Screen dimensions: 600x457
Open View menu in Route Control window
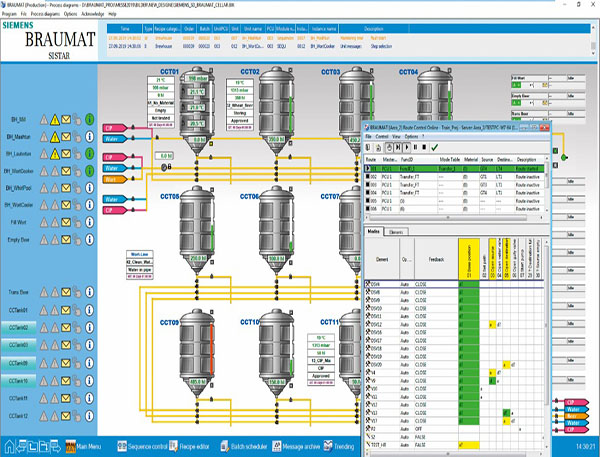coord(396,136)
